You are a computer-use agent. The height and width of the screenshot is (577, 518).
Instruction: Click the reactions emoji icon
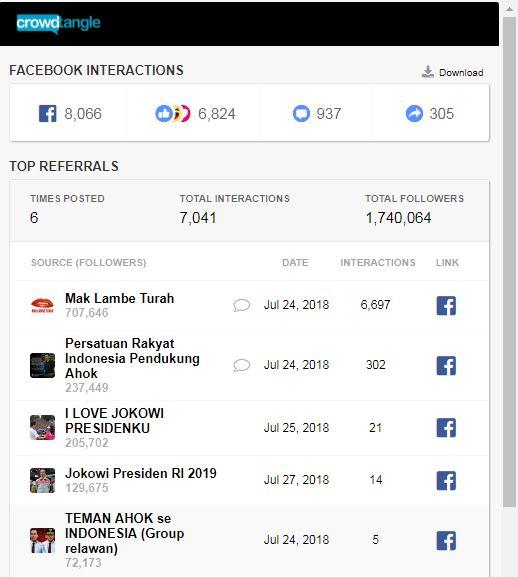173,113
